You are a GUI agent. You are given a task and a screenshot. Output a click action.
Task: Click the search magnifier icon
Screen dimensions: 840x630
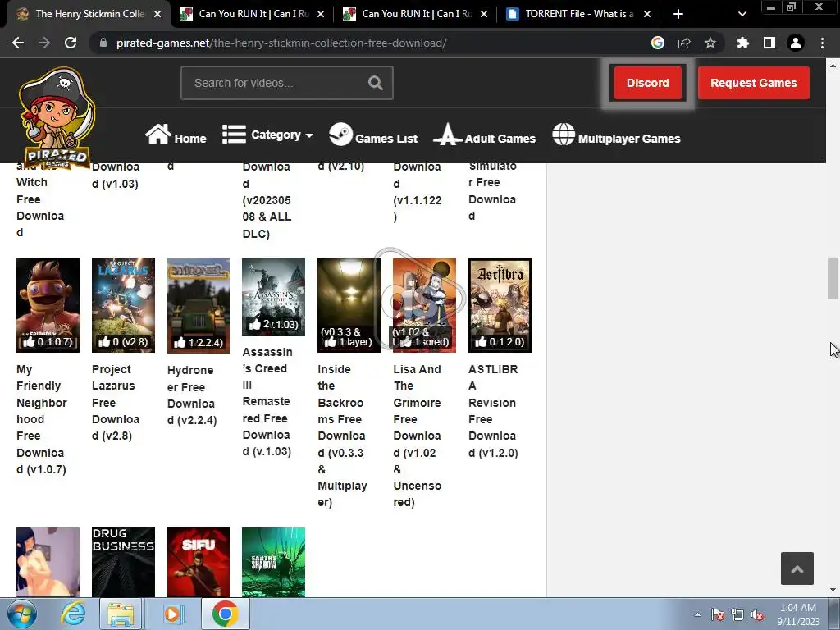point(376,83)
